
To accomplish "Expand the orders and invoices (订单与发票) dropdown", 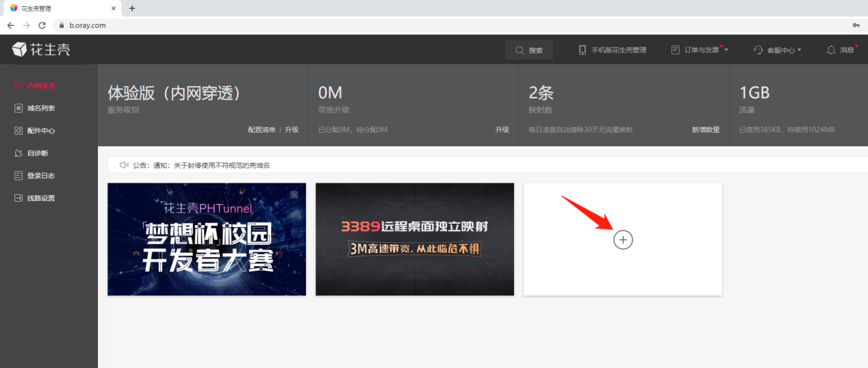I will click(x=700, y=50).
